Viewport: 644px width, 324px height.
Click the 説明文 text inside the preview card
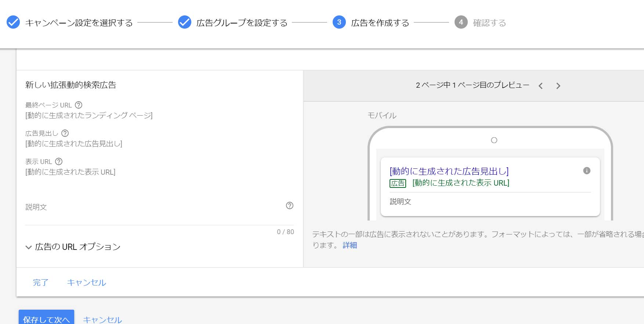[x=400, y=201]
